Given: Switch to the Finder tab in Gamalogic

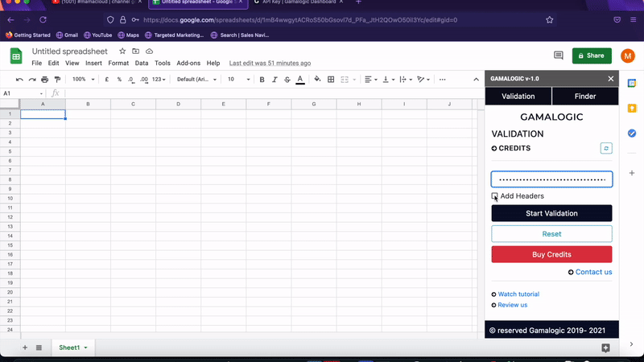Looking at the screenshot, I should pyautogui.click(x=585, y=97).
